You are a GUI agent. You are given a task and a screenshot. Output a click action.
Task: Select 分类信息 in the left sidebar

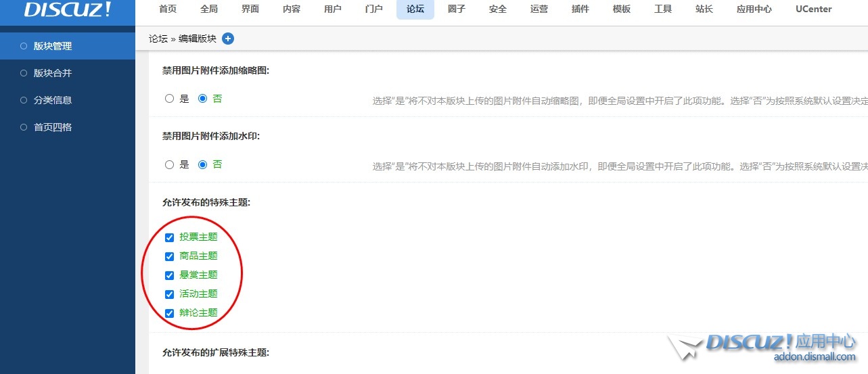click(53, 100)
